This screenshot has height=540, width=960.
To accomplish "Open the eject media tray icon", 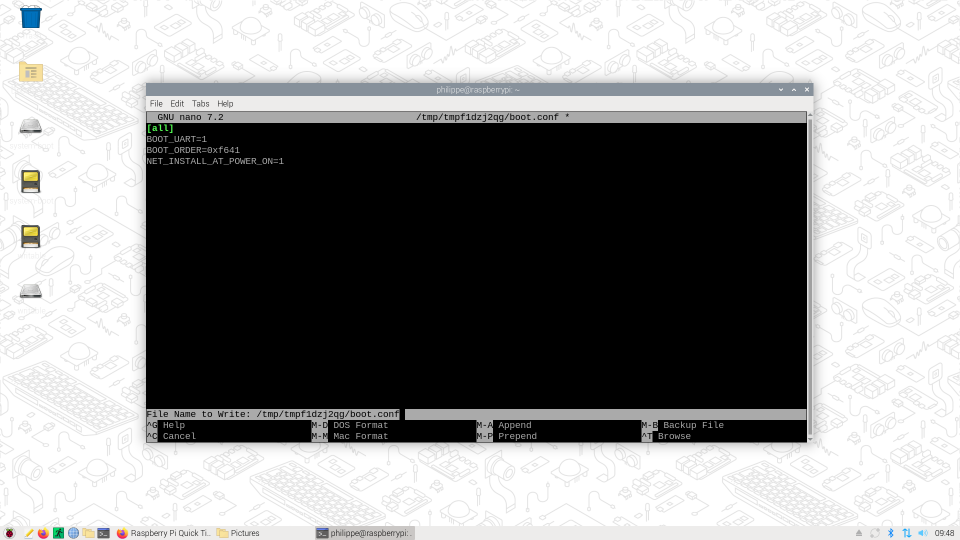I will point(858,533).
